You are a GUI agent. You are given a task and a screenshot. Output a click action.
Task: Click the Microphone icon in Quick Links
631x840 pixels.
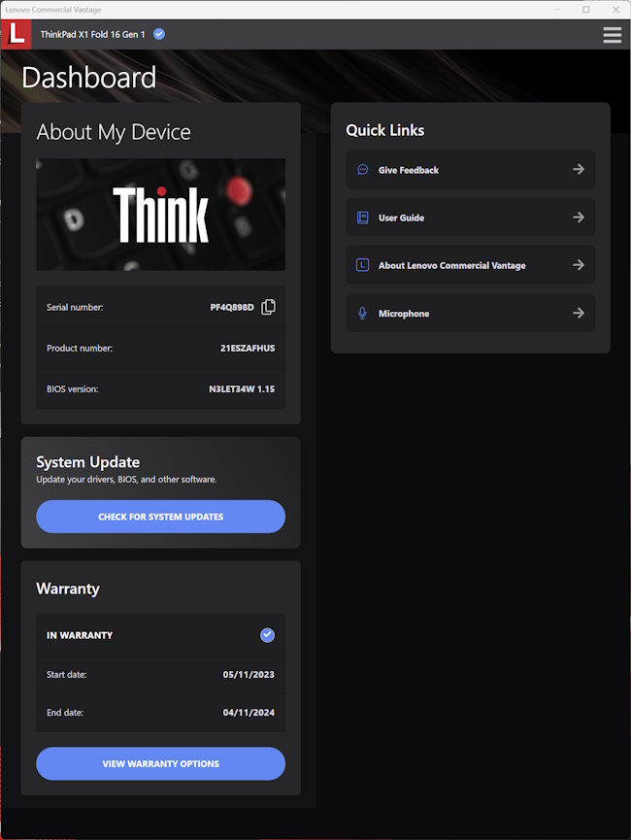[x=363, y=314]
